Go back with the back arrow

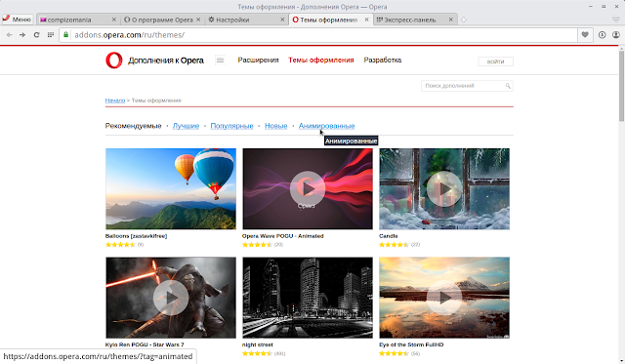(x=9, y=35)
